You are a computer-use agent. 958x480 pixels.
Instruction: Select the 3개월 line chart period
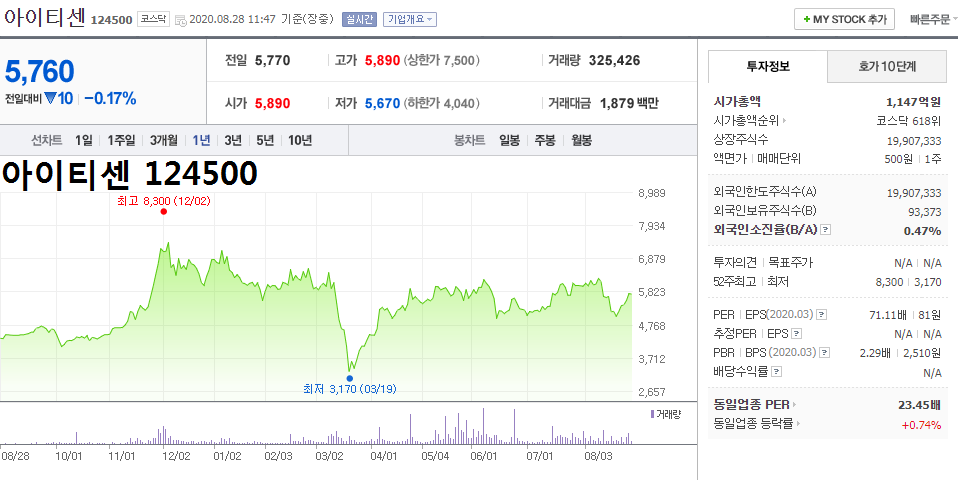point(164,140)
